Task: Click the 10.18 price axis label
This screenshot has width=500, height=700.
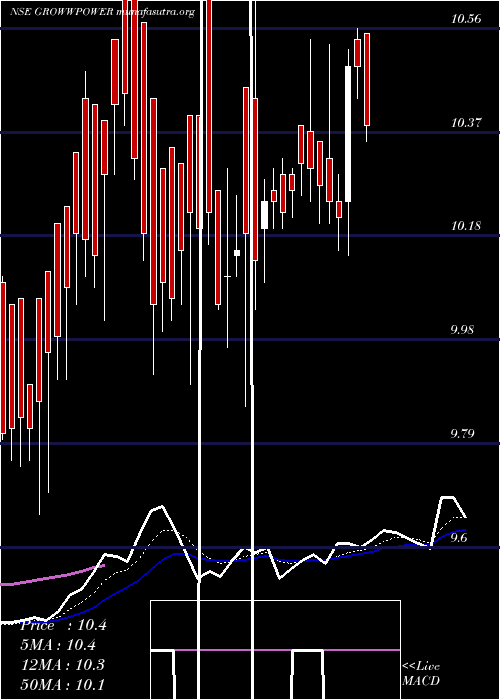Action: [466, 226]
